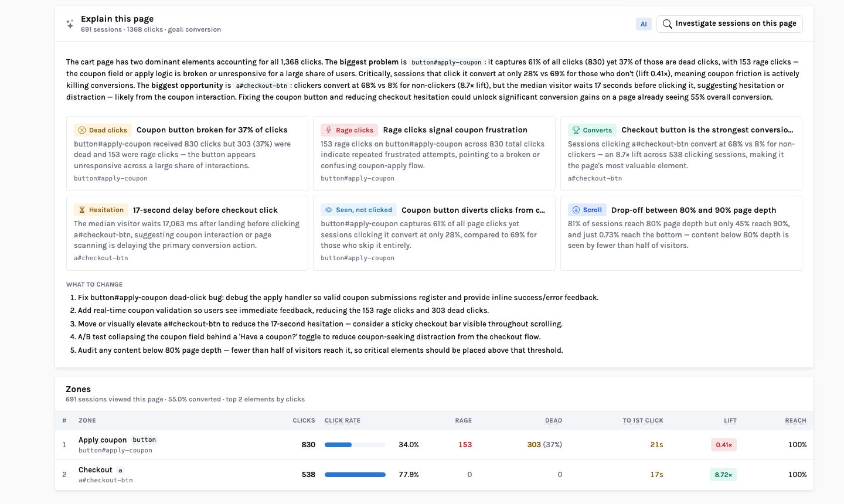Image resolution: width=844 pixels, height=504 pixels.
Task: Click the Rage clicks lightning icon
Action: 329,130
